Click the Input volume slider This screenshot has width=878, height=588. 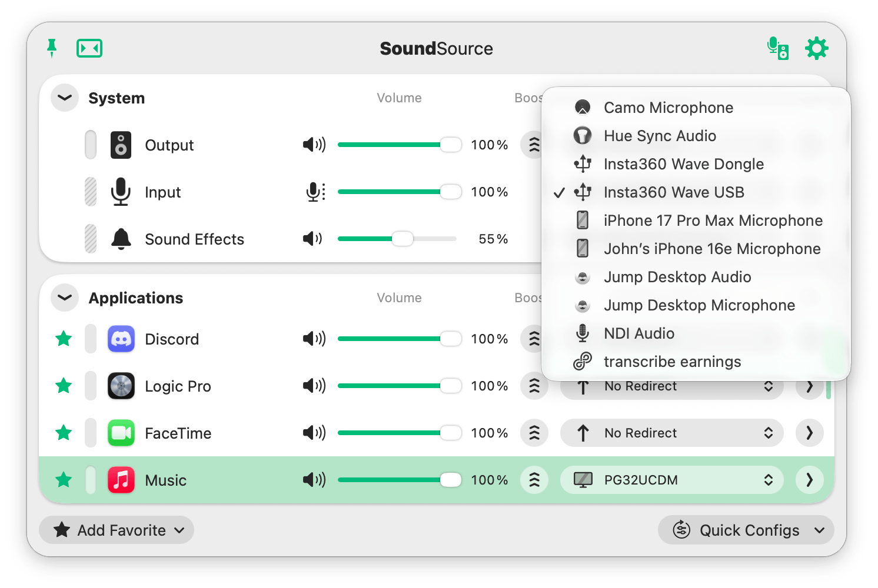(x=399, y=192)
